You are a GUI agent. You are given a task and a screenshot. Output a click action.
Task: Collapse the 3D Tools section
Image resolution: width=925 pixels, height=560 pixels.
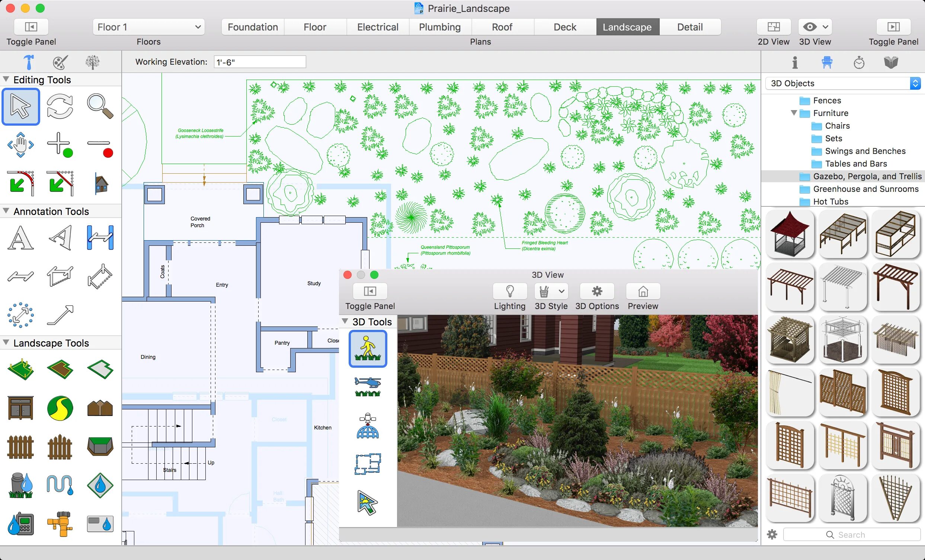(x=345, y=321)
